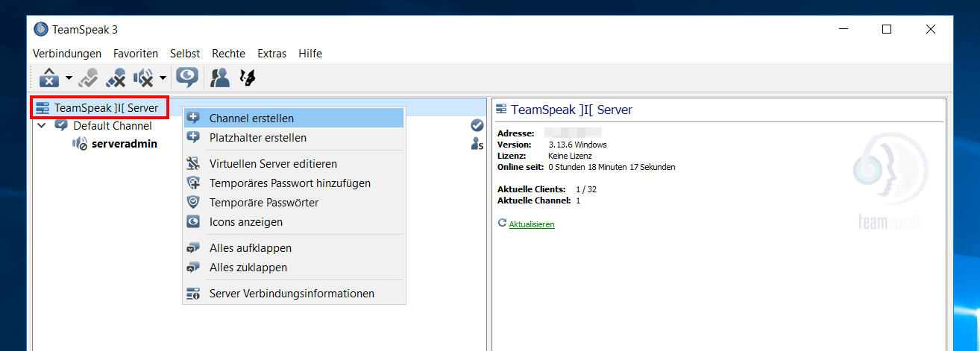The width and height of the screenshot is (980, 351).
Task: Mute the microphone via toolbar icon
Action: point(116,77)
